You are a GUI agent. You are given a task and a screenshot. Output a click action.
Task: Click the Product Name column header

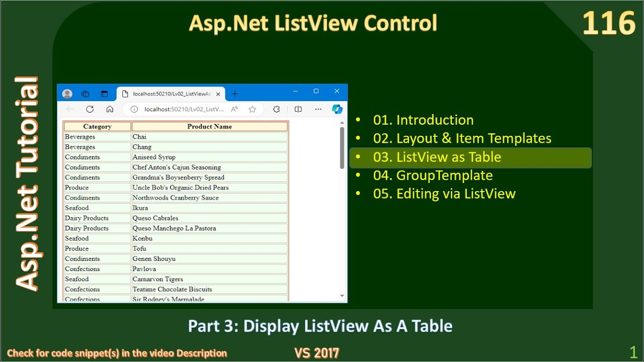click(210, 127)
